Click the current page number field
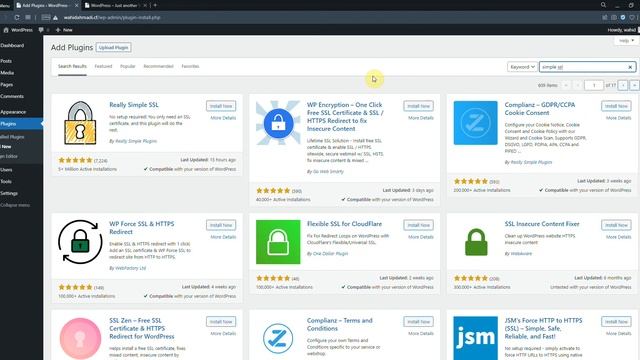The width and height of the screenshot is (640, 360). [x=593, y=85]
